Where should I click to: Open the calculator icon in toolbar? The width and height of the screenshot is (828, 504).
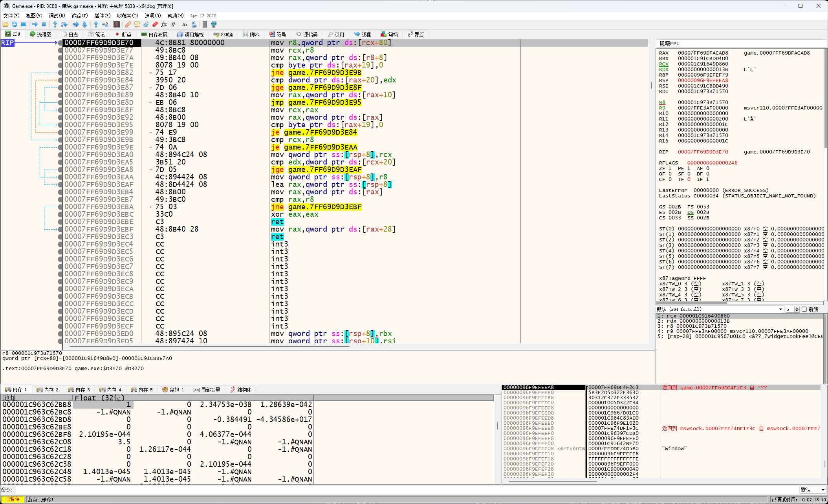(x=205, y=24)
